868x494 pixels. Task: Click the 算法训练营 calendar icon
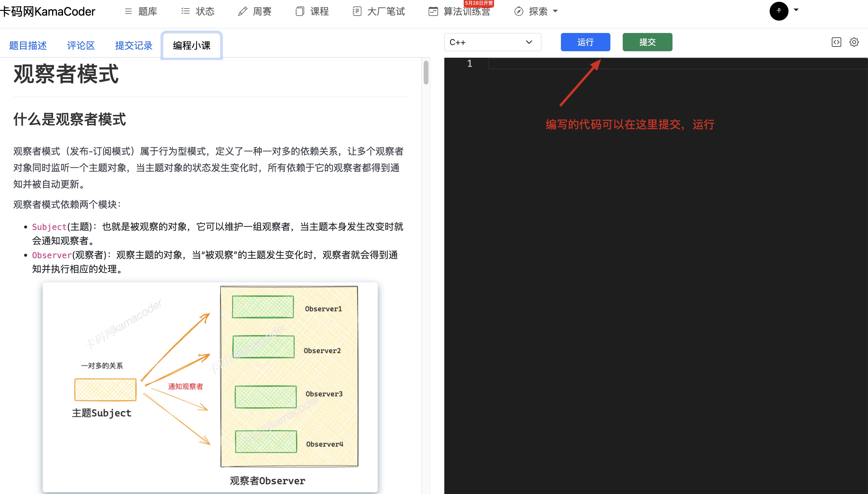pos(433,11)
